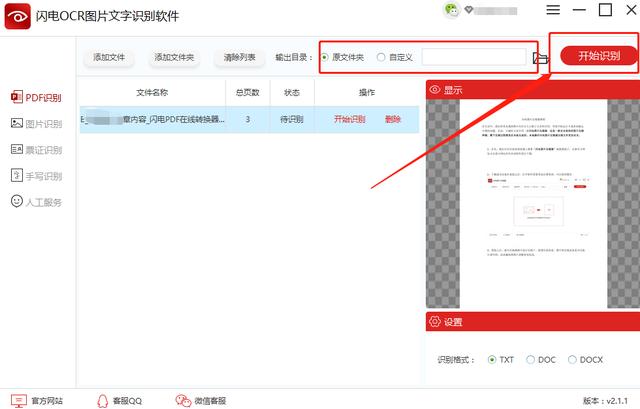Select the file row 闪电PDF在线转换器
The image size is (640, 409).
pyautogui.click(x=249, y=119)
